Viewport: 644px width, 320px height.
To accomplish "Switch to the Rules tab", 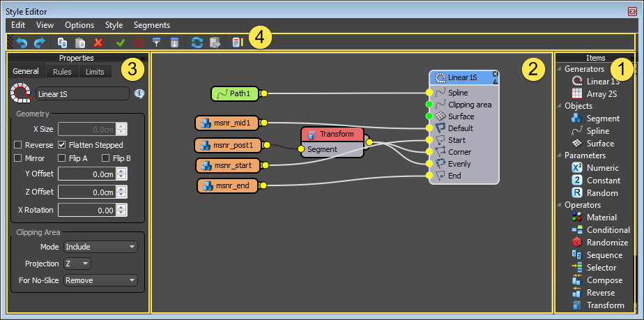I will (x=62, y=72).
